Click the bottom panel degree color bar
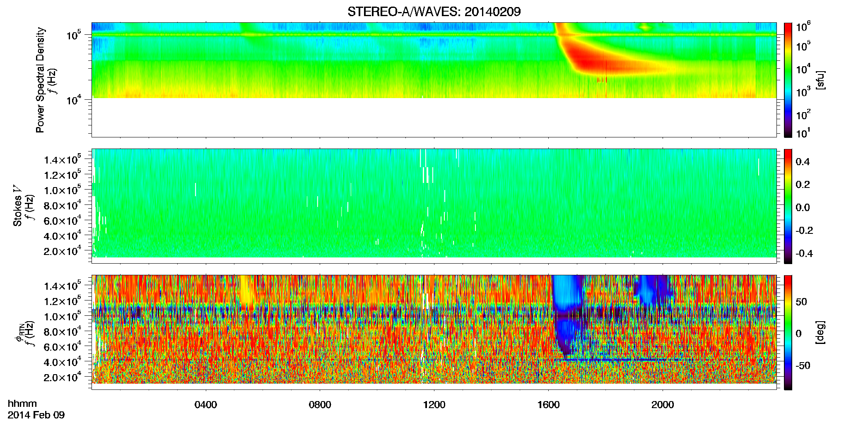 click(788, 332)
